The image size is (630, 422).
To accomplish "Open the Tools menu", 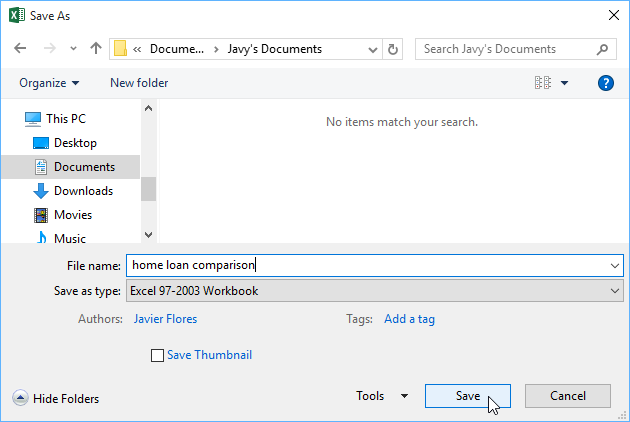I will [382, 396].
